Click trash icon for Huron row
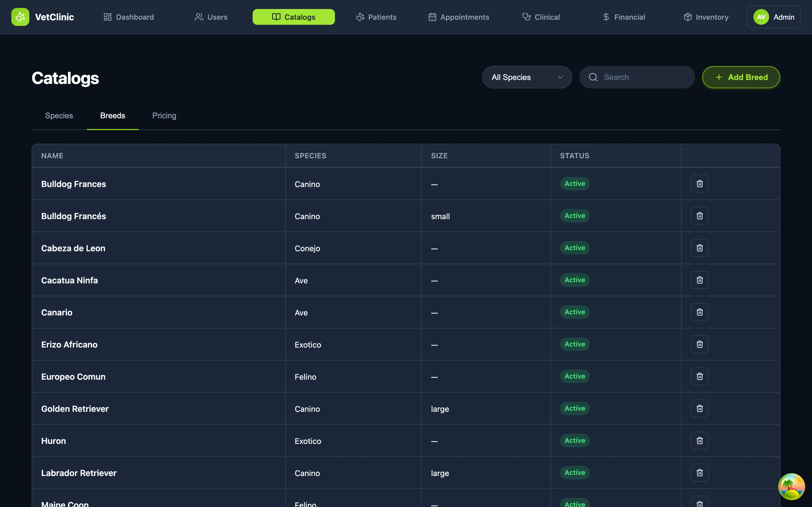This screenshot has height=507, width=812. pos(699,441)
